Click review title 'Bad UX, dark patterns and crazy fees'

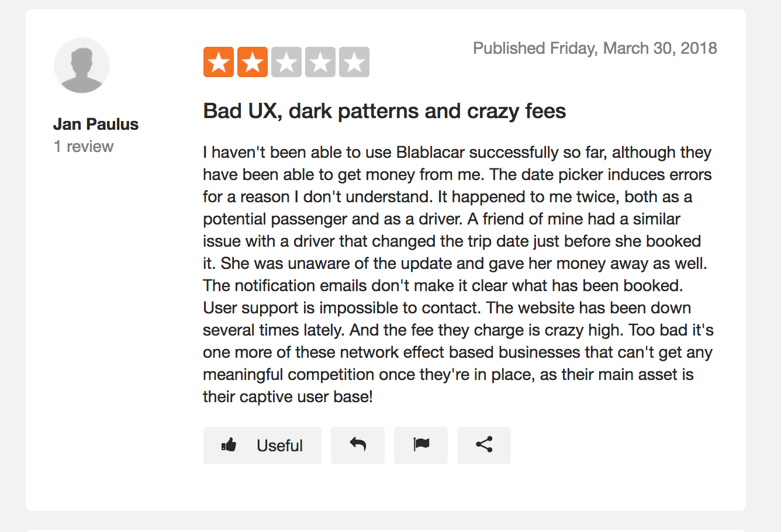[384, 111]
